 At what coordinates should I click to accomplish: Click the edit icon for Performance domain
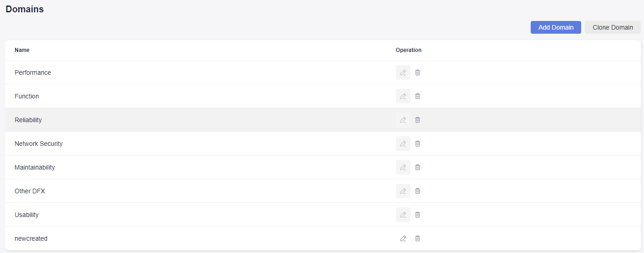[x=403, y=72]
